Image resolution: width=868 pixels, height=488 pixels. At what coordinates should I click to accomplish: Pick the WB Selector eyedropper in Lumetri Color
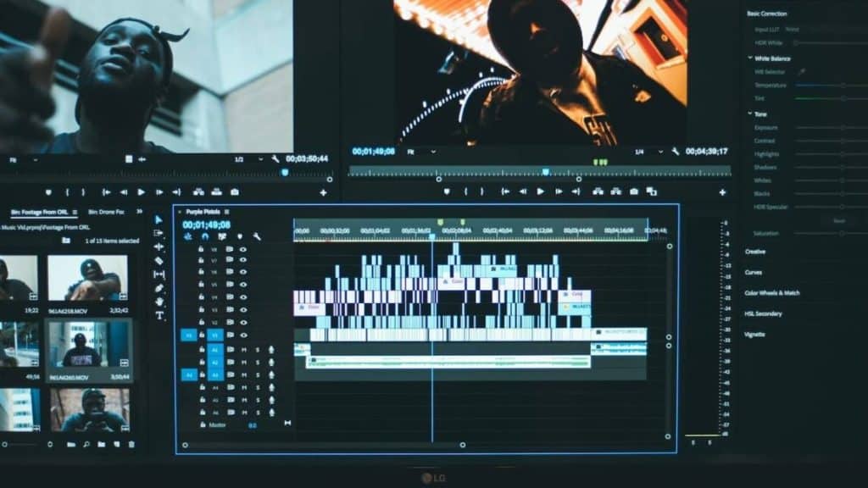(x=799, y=74)
